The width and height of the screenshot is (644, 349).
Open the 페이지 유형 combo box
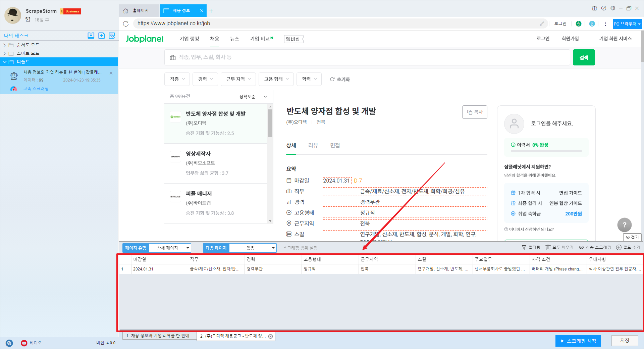(x=170, y=248)
